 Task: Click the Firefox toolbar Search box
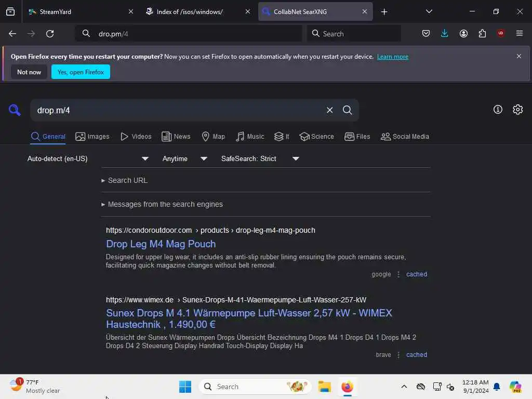pyautogui.click(x=354, y=34)
